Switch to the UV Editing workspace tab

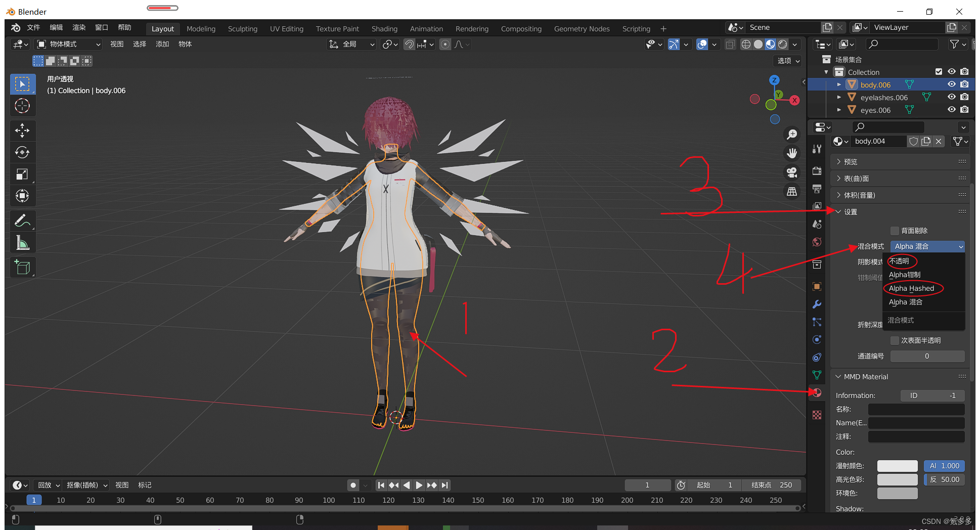287,29
